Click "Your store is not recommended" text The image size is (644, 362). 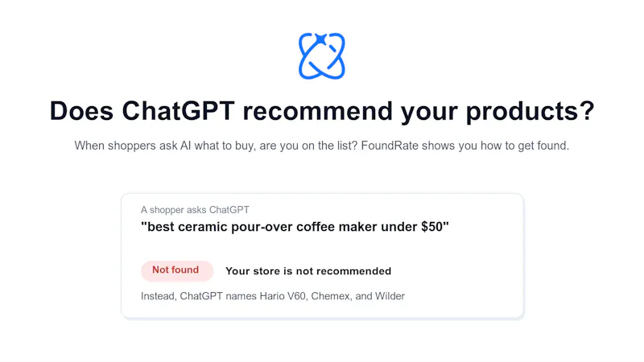coord(308,271)
